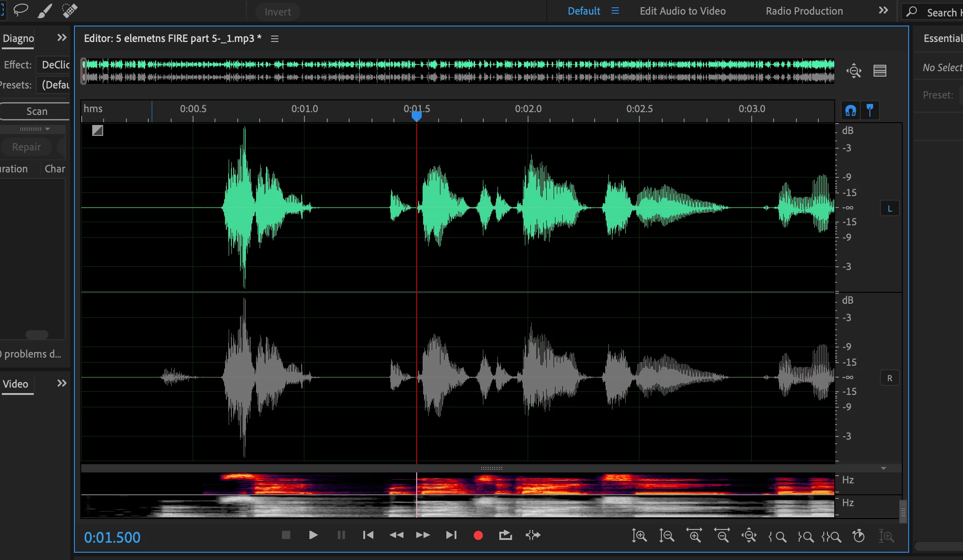The height and width of the screenshot is (560, 963).
Task: Click Skip Selection transport icon
Action: click(533, 535)
